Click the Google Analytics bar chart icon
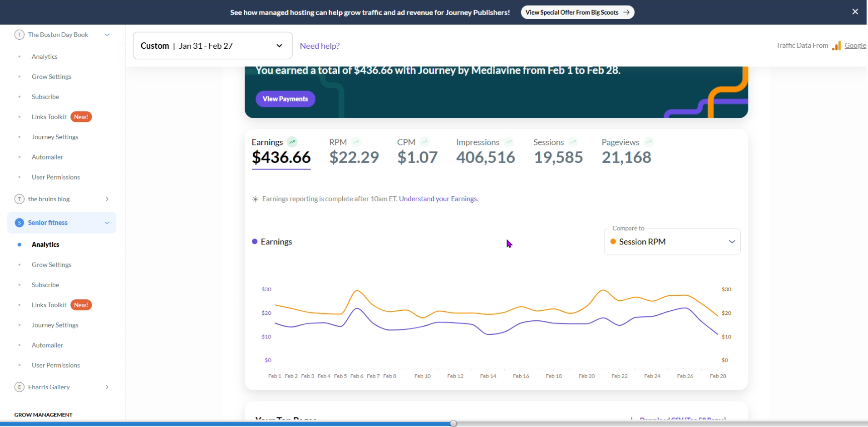The width and height of the screenshot is (868, 427). coord(836,46)
